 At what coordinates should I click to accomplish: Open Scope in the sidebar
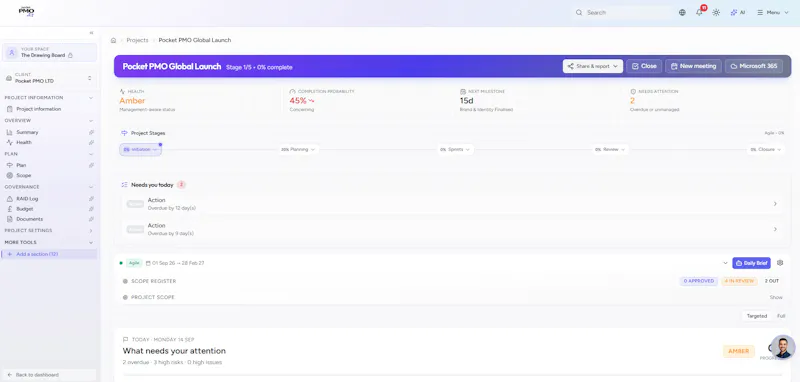point(23,175)
